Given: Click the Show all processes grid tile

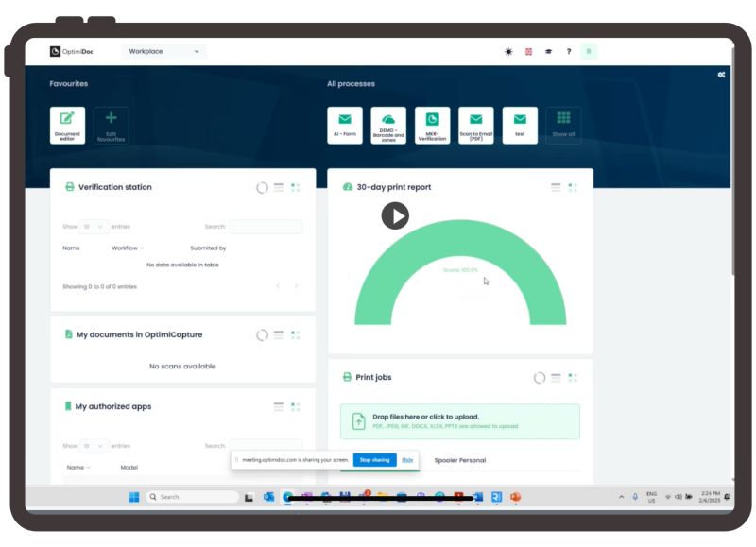Looking at the screenshot, I should pos(563,125).
